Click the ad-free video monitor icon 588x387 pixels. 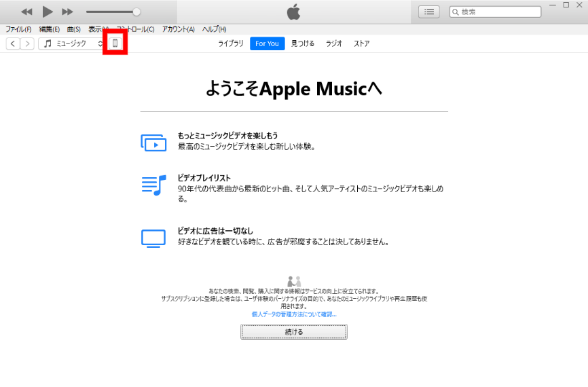point(153,238)
